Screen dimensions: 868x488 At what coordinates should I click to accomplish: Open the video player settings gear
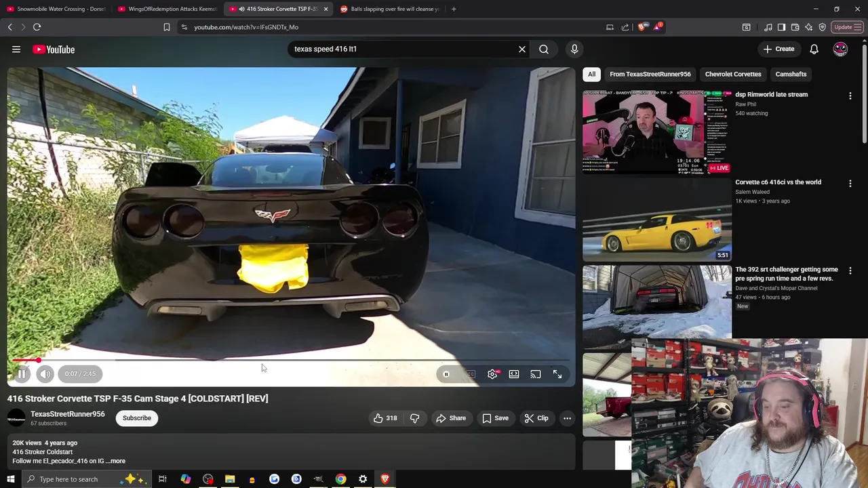point(492,374)
